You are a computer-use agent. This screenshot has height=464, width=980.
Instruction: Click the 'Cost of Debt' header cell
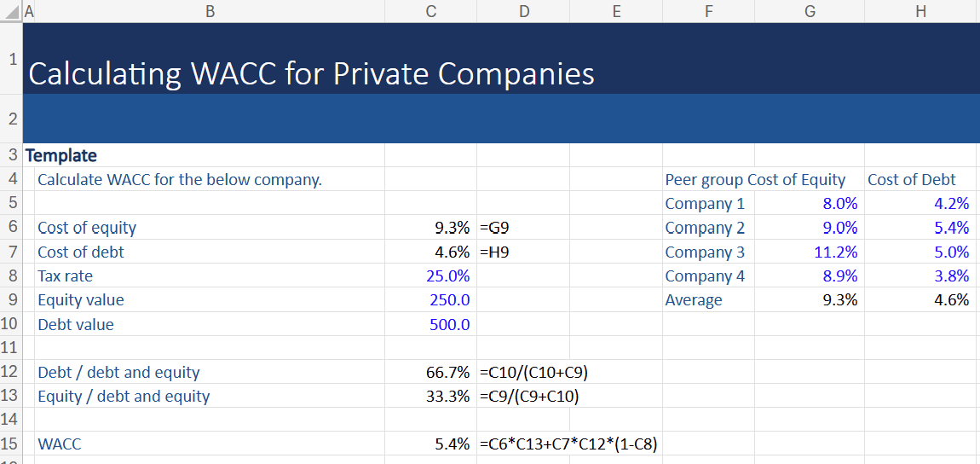click(911, 180)
